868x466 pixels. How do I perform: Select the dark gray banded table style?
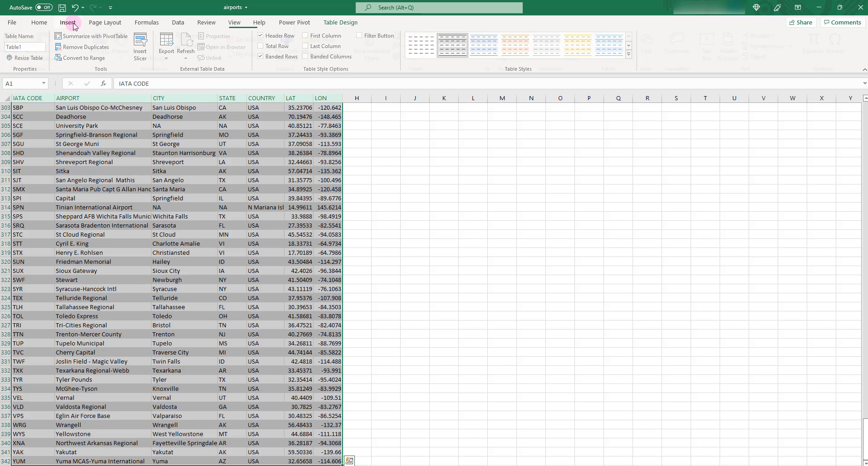(452, 45)
